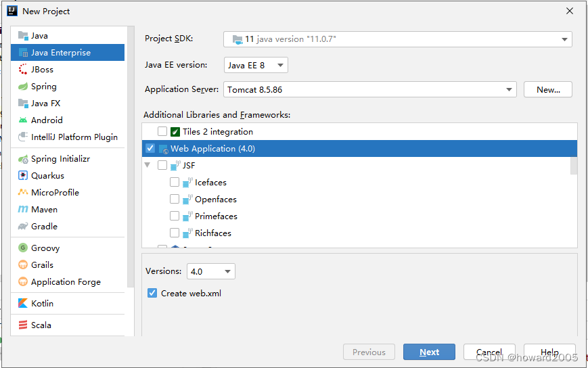Screen dimensions: 588x368
Task: Select Java Enterprise project category
Action: (x=68, y=53)
